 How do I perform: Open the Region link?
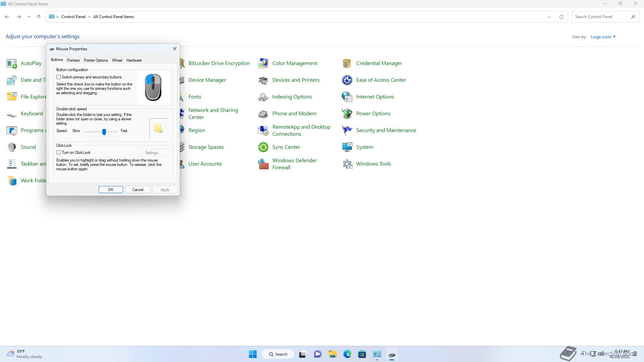click(x=197, y=130)
